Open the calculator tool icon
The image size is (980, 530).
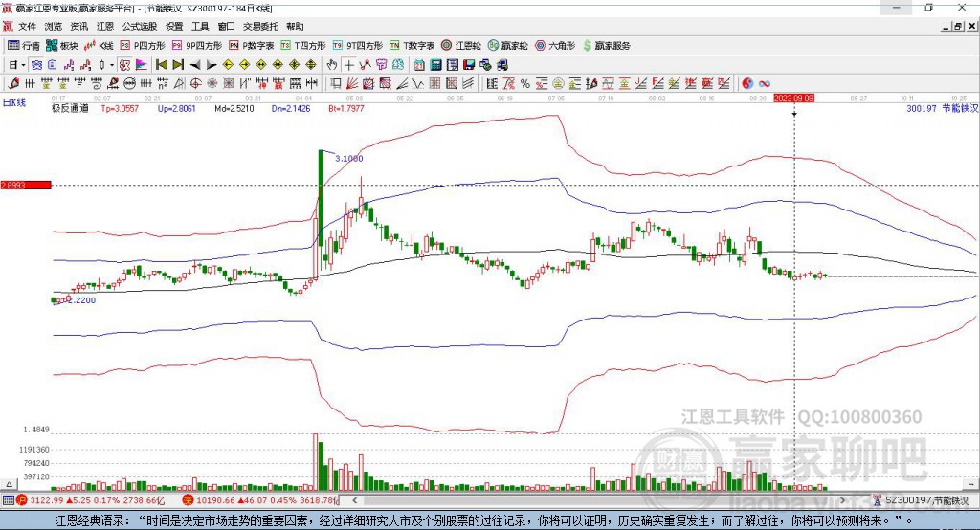click(x=436, y=65)
